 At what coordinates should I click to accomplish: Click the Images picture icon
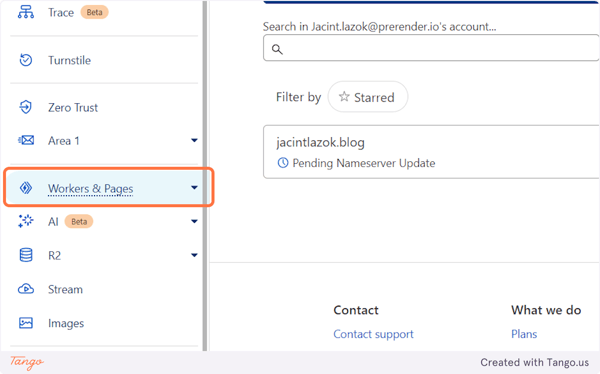[26, 323]
